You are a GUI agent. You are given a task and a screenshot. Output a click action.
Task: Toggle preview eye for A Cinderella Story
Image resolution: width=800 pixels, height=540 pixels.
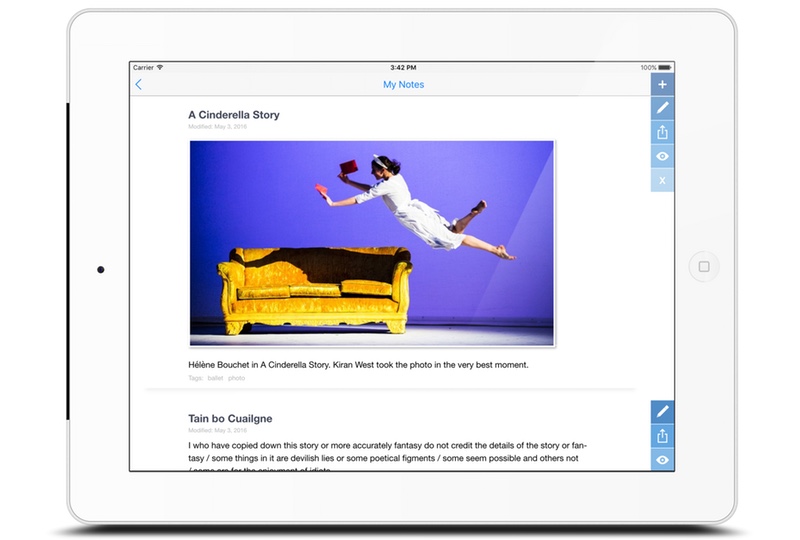tap(662, 156)
